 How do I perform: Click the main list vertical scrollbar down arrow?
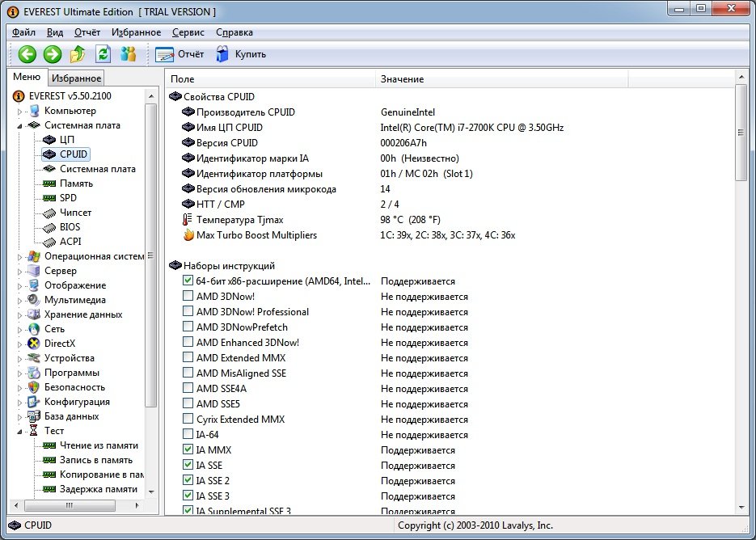click(x=741, y=506)
